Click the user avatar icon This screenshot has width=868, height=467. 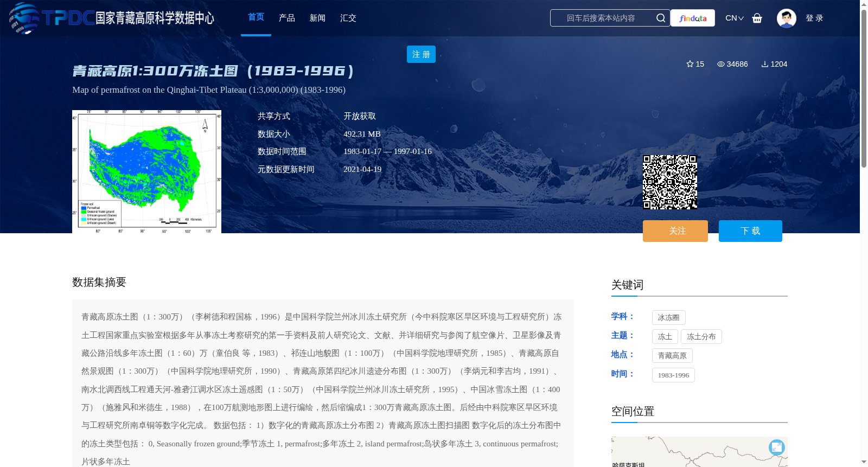(786, 18)
